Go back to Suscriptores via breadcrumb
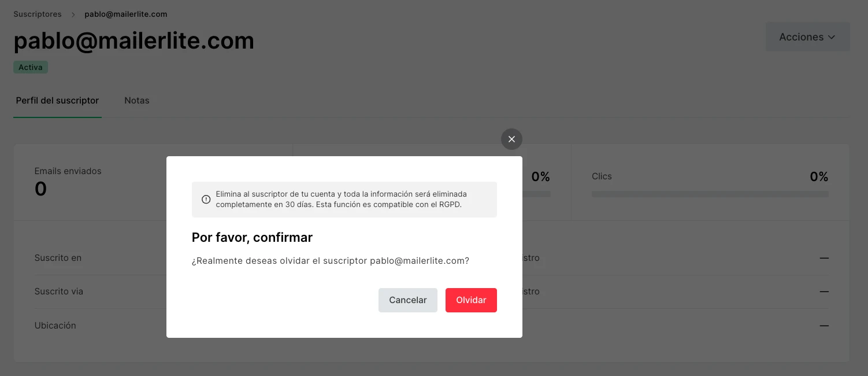 click(x=38, y=14)
